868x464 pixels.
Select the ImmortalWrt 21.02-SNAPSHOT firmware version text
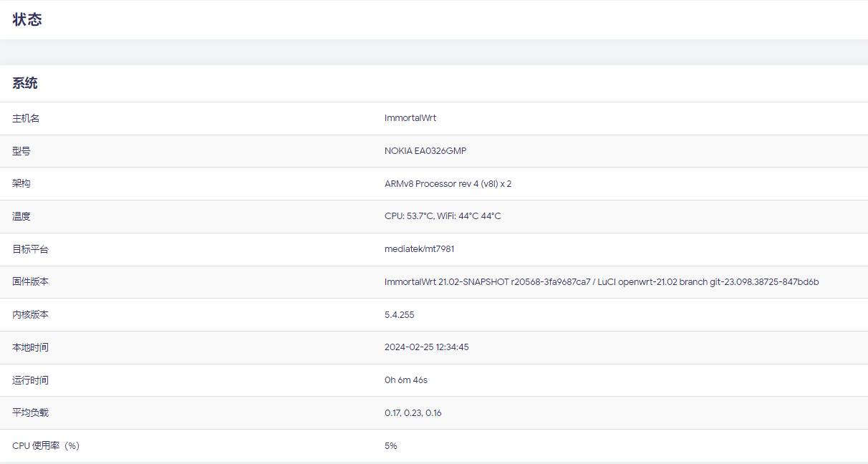click(x=601, y=282)
